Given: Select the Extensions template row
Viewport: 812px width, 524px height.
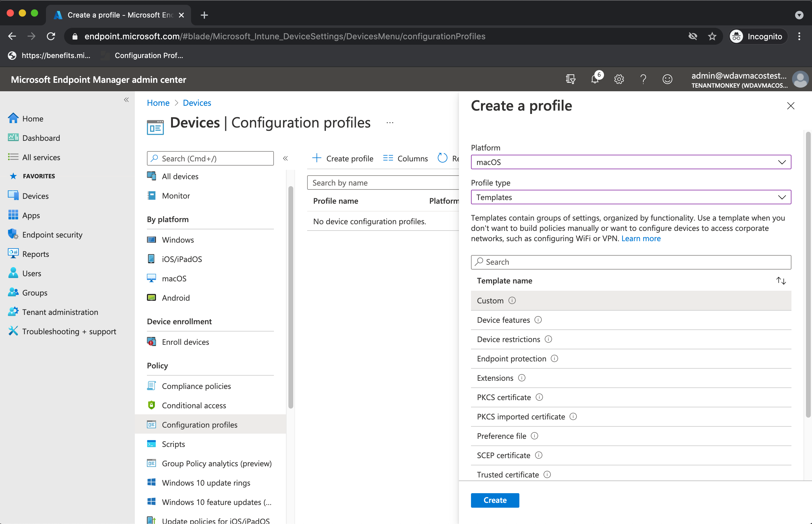Looking at the screenshot, I should tap(631, 378).
